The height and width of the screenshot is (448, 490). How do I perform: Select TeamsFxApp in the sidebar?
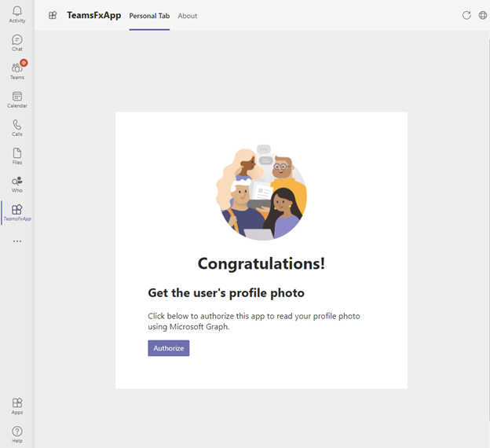point(16,213)
